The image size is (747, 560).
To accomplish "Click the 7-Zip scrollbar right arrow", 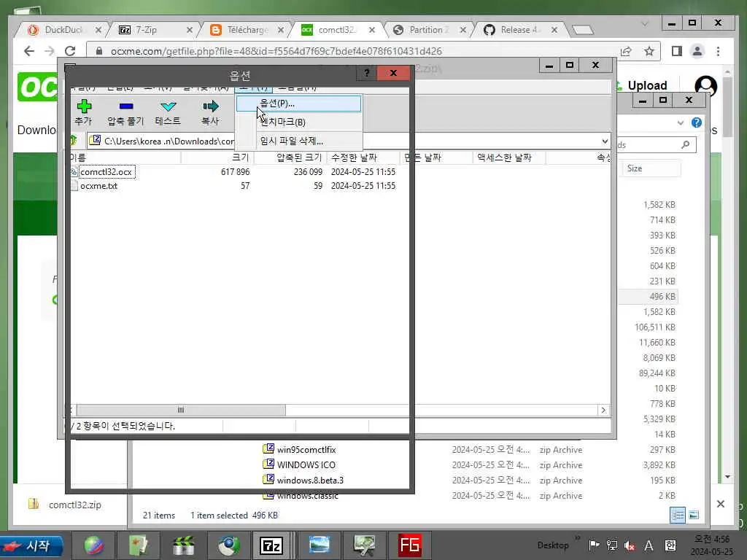I will tap(603, 410).
